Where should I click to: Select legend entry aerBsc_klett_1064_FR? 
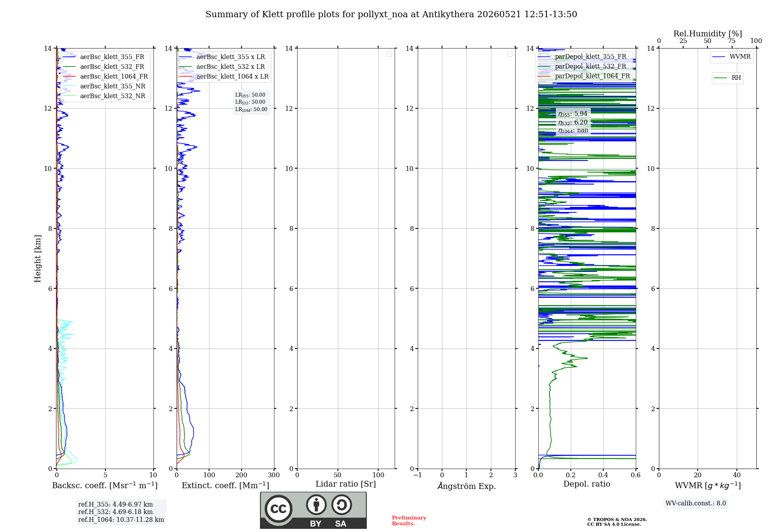(x=105, y=76)
